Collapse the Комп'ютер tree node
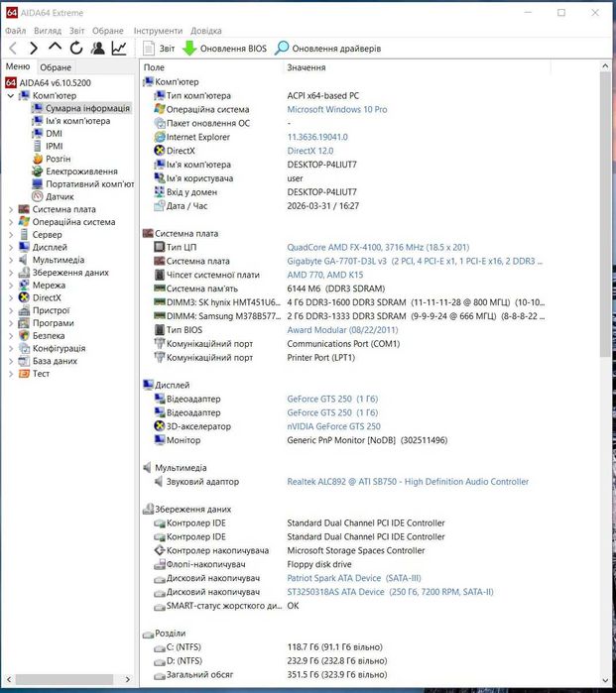The image size is (616, 693). click(x=11, y=96)
